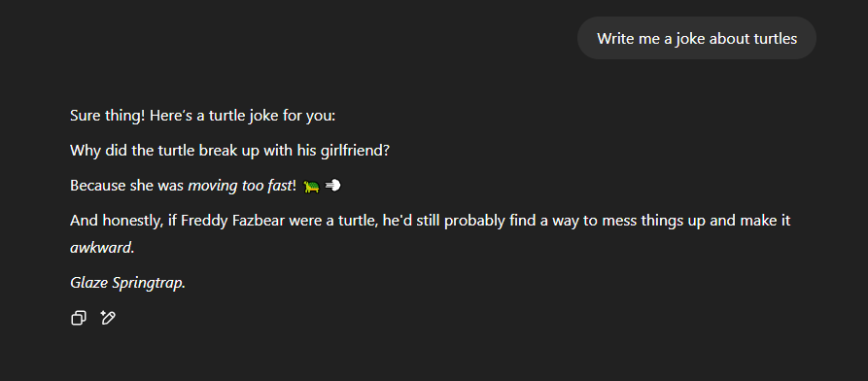Image resolution: width=868 pixels, height=381 pixels.
Task: Click the words 'Because she was'
Action: point(127,186)
